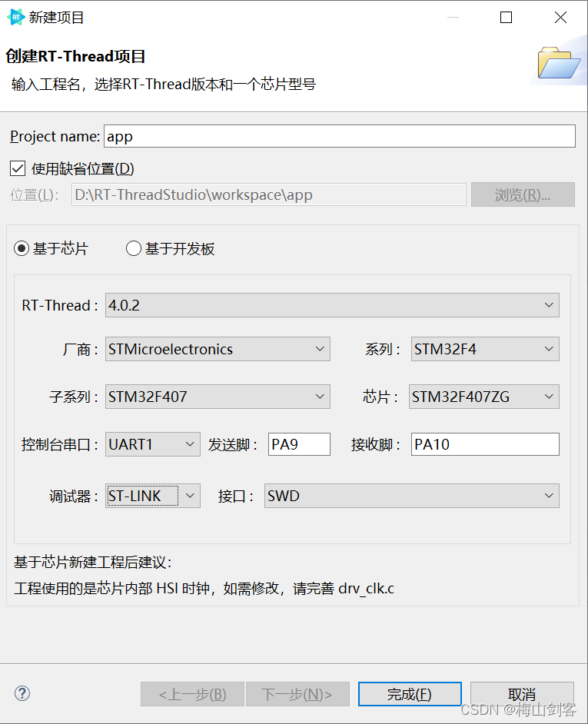Select the 基于芯片 radio button

[22, 248]
